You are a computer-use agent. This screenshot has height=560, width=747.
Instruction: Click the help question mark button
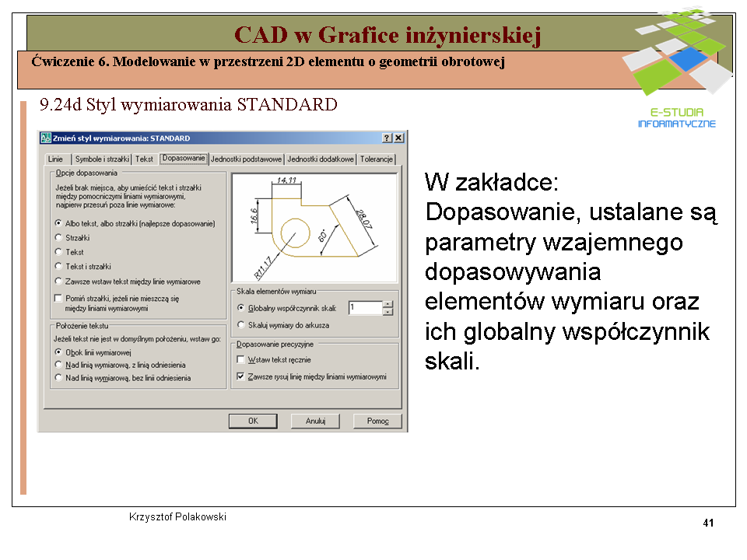[x=387, y=138]
